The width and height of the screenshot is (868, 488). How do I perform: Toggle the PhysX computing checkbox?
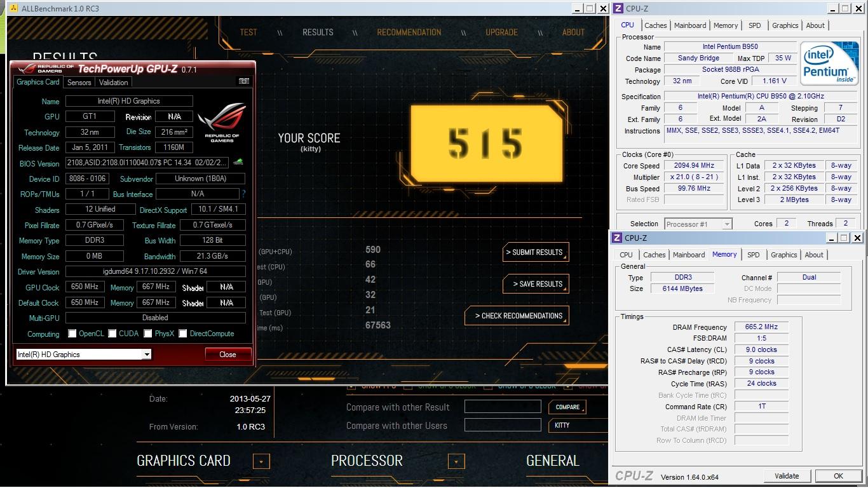coord(148,334)
